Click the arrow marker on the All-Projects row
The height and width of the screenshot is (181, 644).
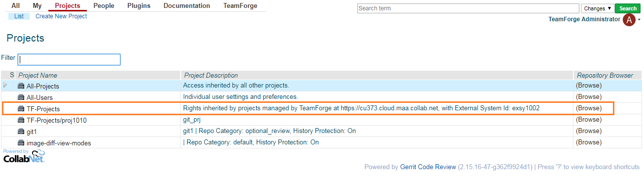[5, 86]
